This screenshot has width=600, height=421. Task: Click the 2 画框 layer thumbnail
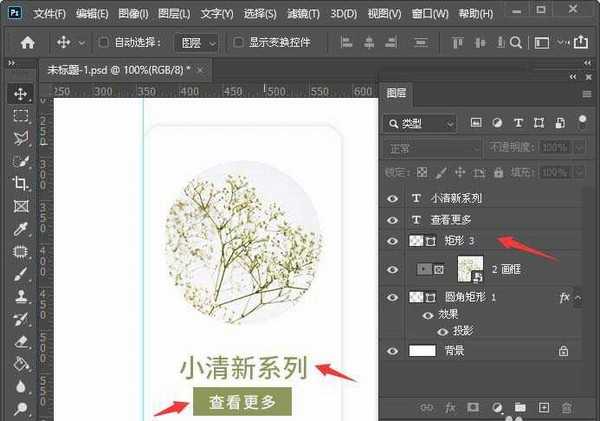[x=471, y=268]
